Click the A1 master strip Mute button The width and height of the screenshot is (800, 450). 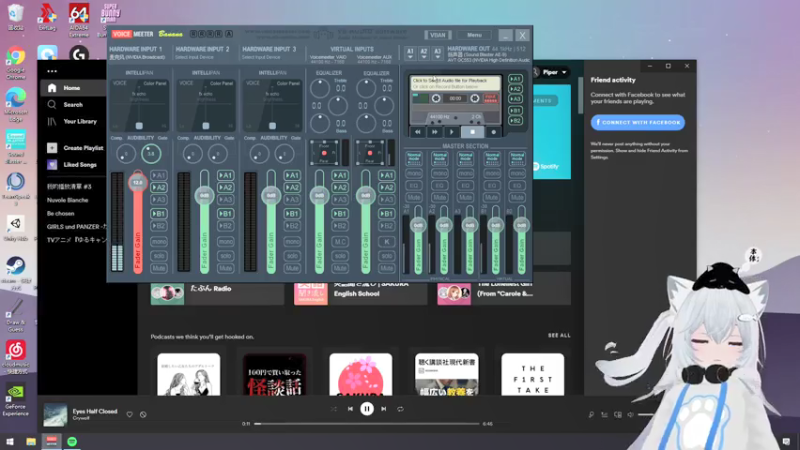[414, 197]
